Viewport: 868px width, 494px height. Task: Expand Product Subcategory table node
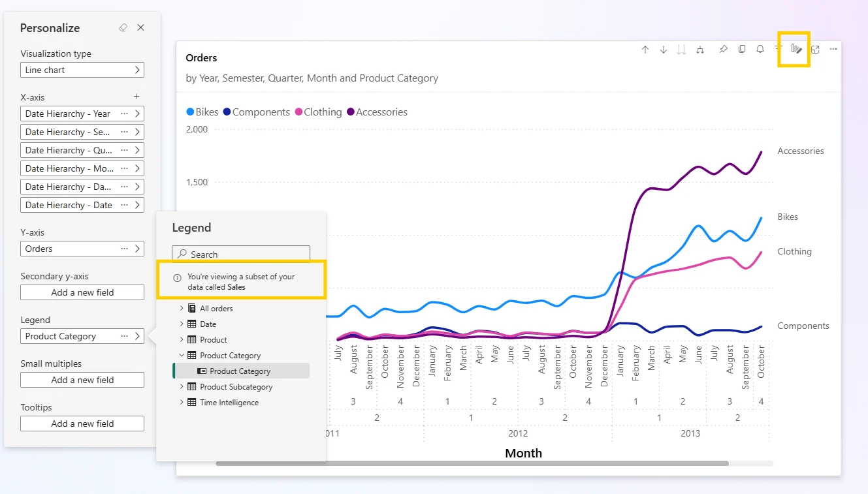coord(182,386)
